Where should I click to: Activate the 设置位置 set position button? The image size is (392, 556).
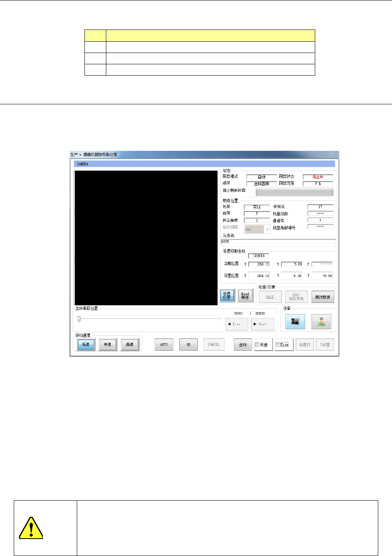pos(227,296)
